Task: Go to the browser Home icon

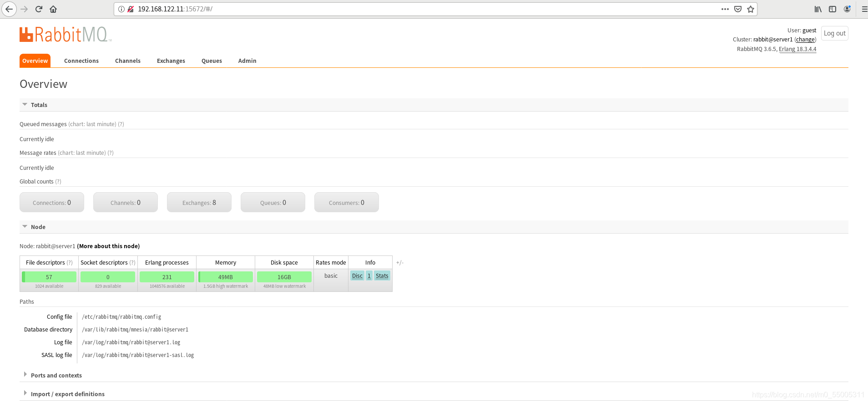Action: (x=53, y=9)
